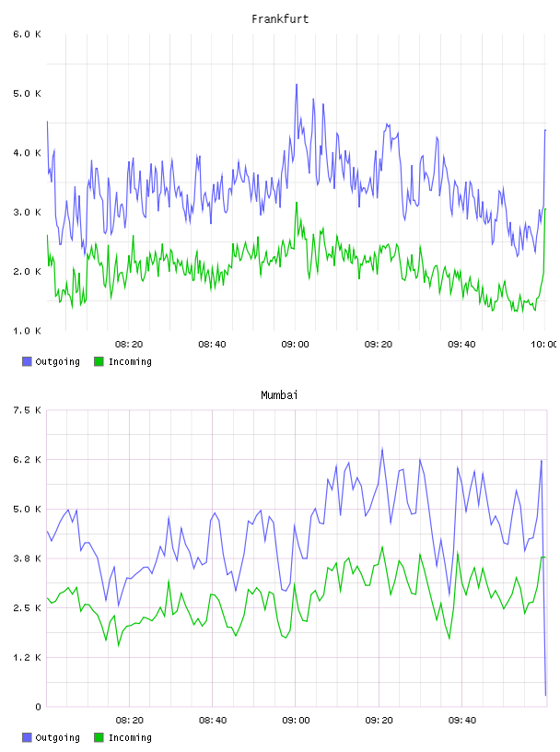The image size is (560, 752).
Task: Click the 2.0 K axis label in Frankfurt chart
Action: (x=27, y=272)
